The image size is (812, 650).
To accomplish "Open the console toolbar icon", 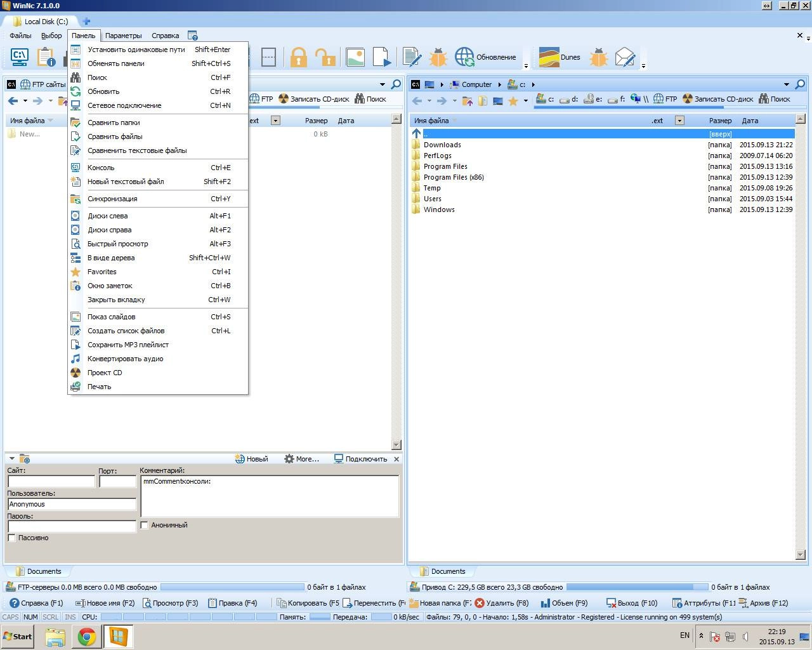I will pyautogui.click(x=20, y=57).
